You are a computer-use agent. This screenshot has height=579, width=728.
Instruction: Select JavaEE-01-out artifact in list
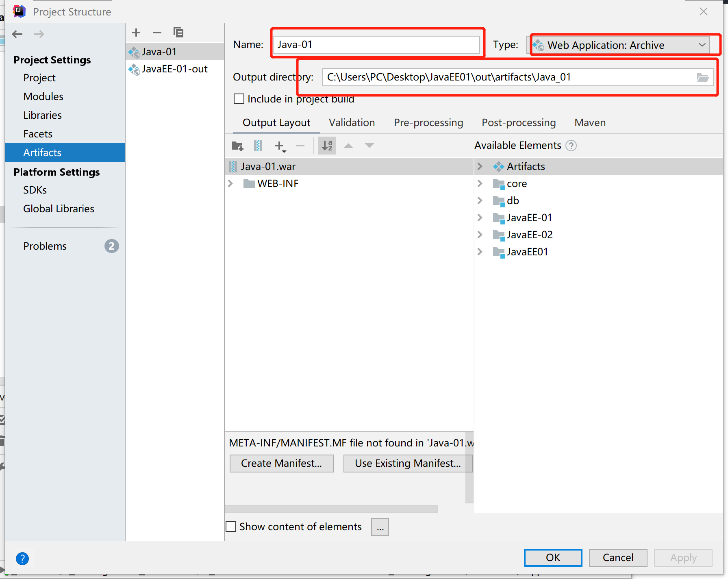pyautogui.click(x=175, y=69)
